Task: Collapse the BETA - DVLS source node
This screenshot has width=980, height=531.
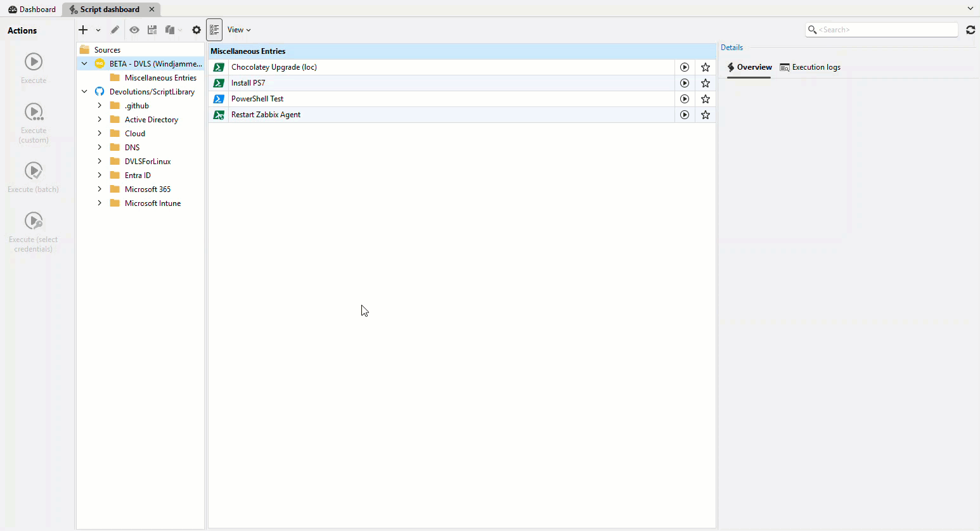Action: click(84, 64)
